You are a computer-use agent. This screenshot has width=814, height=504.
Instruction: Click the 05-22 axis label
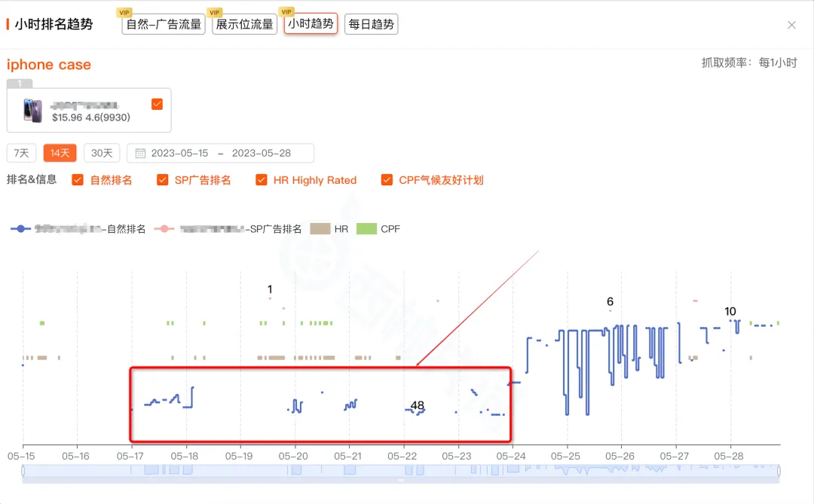402,457
